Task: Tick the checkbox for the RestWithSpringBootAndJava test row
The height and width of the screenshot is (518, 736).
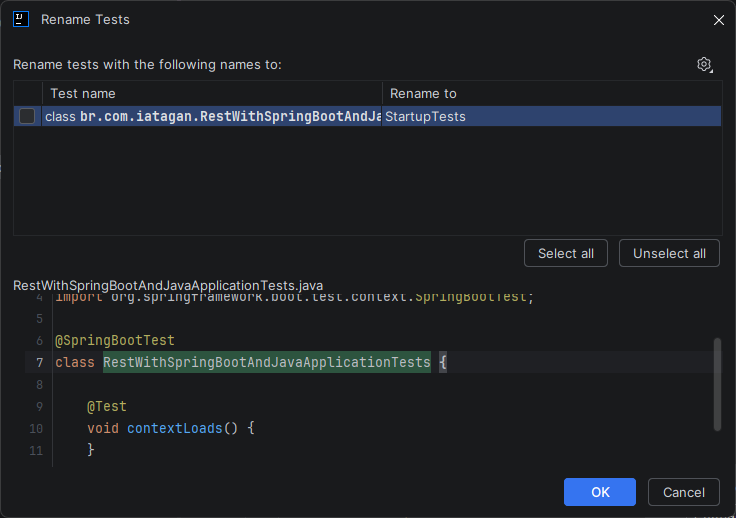Action: click(x=27, y=116)
